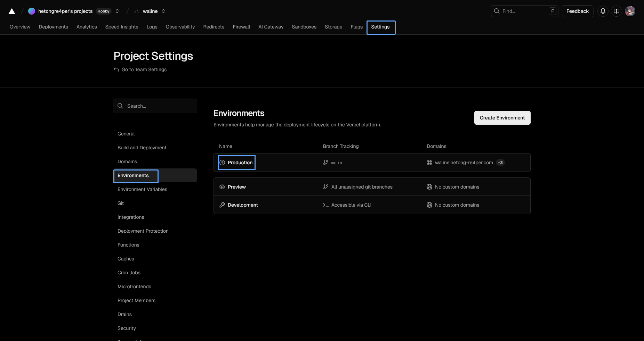Click the Development environment wrench icon
The image size is (644, 341).
pyautogui.click(x=222, y=205)
